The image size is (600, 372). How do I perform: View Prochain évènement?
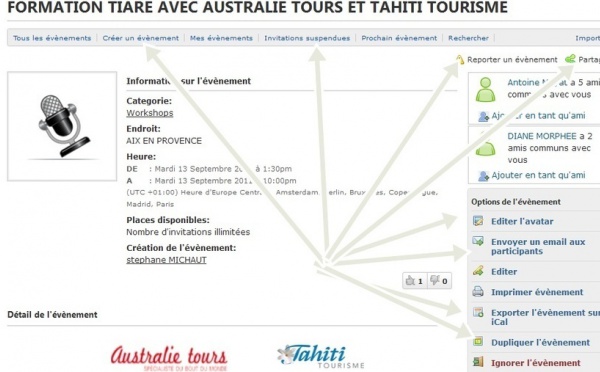[399, 38]
